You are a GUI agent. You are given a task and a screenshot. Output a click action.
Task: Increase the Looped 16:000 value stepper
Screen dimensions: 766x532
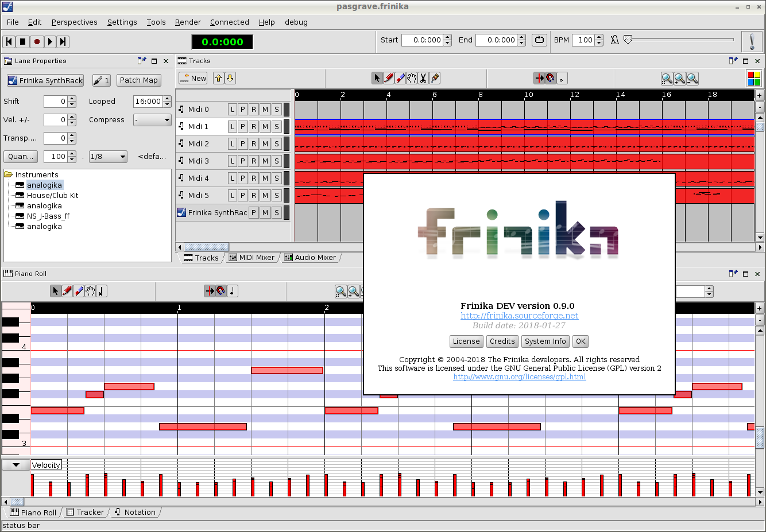point(167,98)
